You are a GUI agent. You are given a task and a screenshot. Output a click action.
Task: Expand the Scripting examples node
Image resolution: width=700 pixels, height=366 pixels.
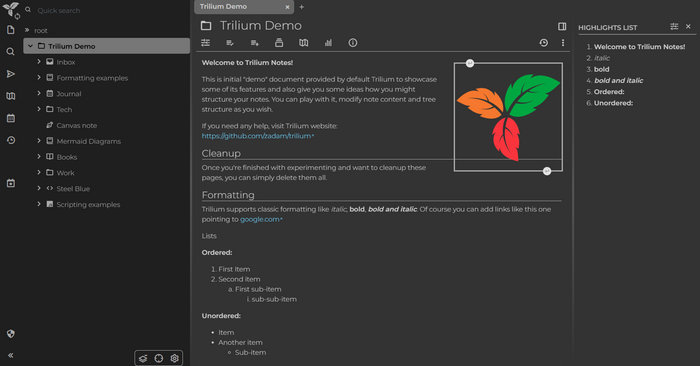[39, 204]
